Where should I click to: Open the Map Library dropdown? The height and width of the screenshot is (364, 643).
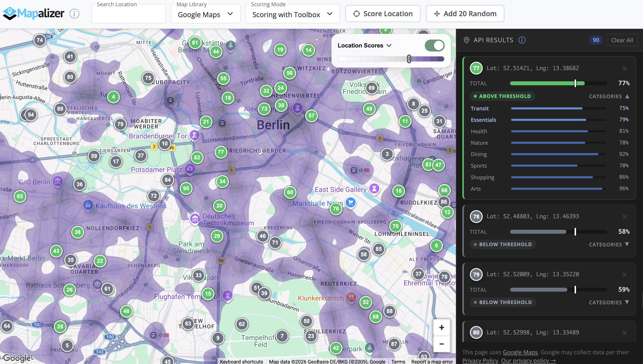(206, 14)
